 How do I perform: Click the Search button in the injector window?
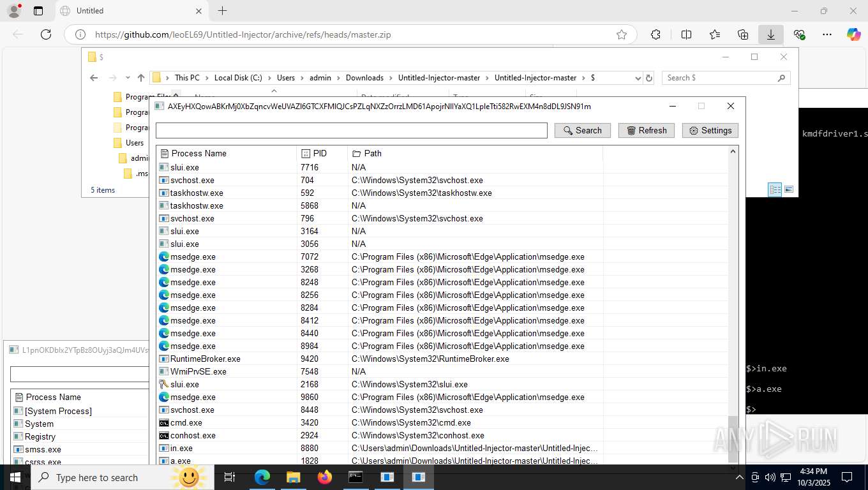pos(582,130)
